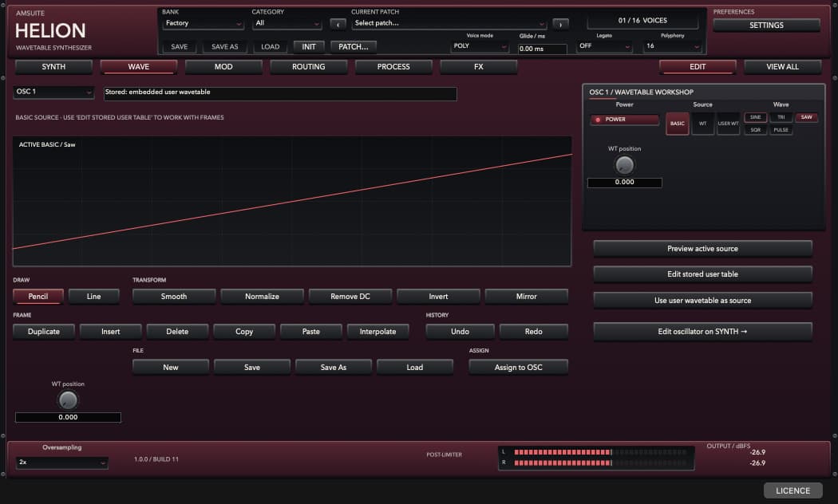
Task: Interpolate between frames
Action: click(x=377, y=332)
